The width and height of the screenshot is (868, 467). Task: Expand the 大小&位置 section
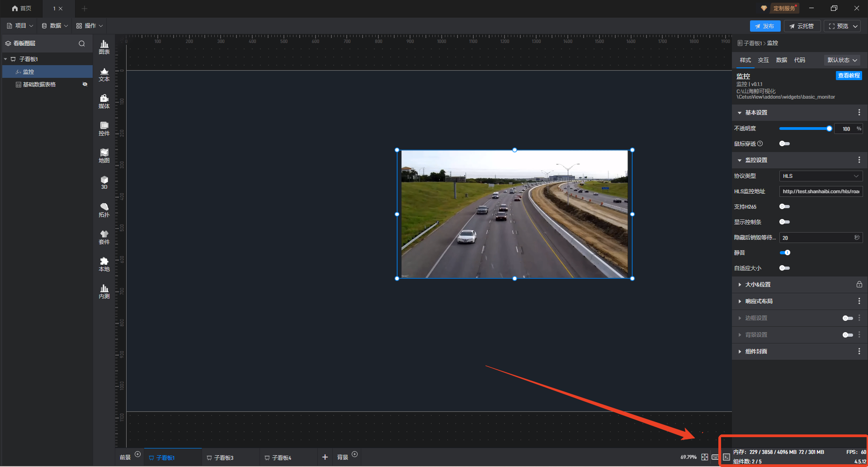pos(758,285)
